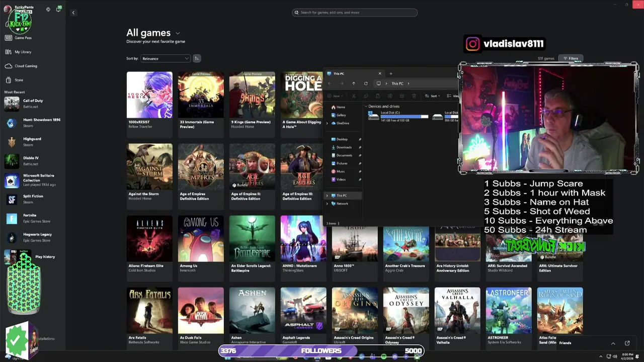Image resolution: width=644 pixels, height=362 pixels.
Task: Click the Play history link
Action: click(x=45, y=257)
